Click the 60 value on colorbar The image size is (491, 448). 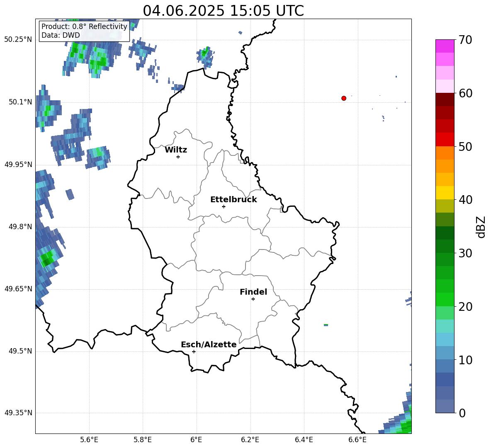point(465,93)
